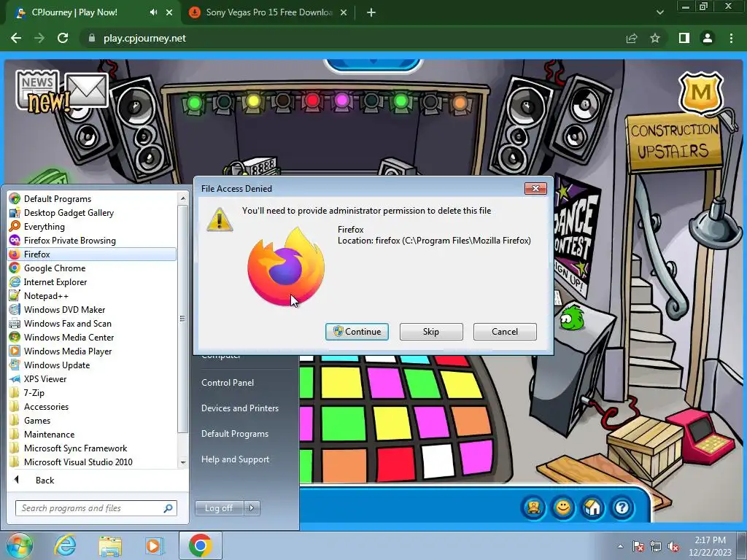This screenshot has height=560, width=747.
Task: Click Chrome share page icon
Action: click(632, 38)
